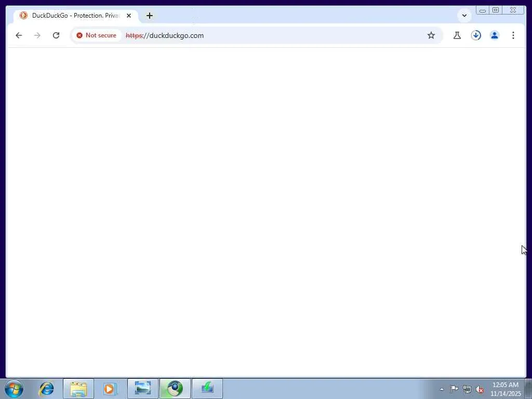Switch to the DuckDuckGo tab
Image resolution: width=532 pixels, height=399 pixels.
[76, 16]
